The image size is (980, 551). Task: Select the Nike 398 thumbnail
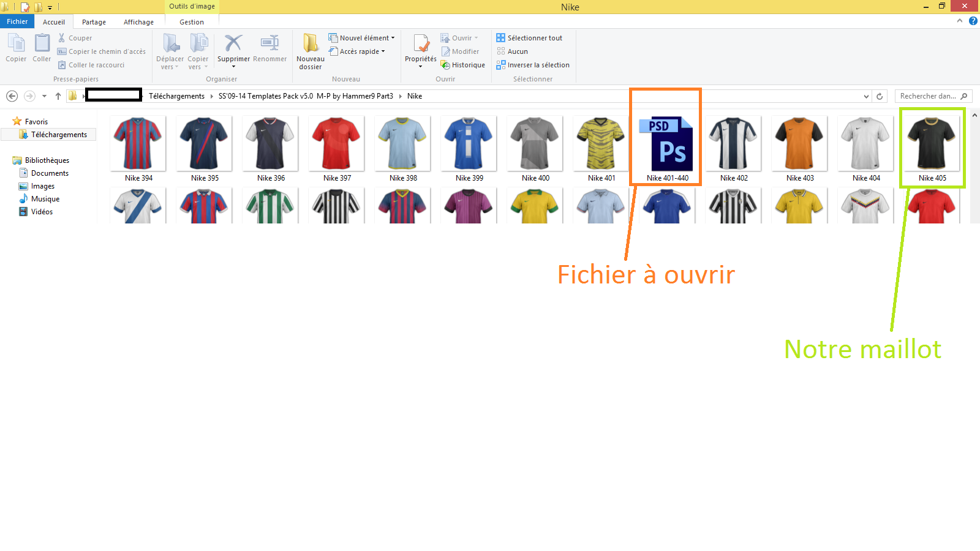[403, 149]
